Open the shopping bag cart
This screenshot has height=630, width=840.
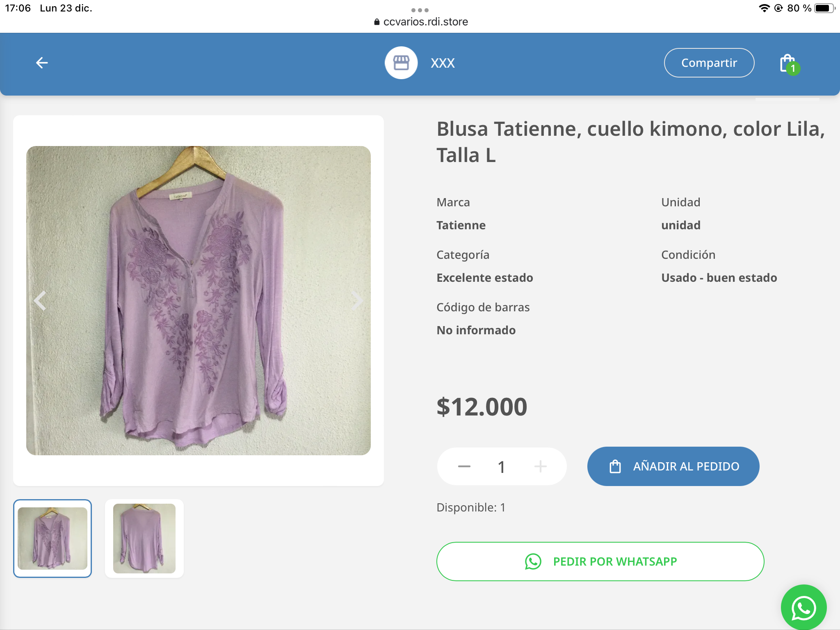pos(788,64)
